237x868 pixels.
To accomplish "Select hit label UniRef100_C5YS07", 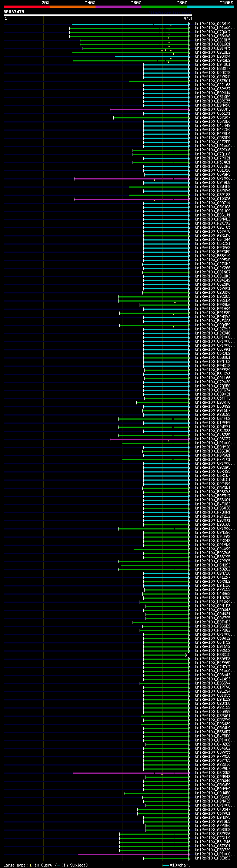I will 213,117.
